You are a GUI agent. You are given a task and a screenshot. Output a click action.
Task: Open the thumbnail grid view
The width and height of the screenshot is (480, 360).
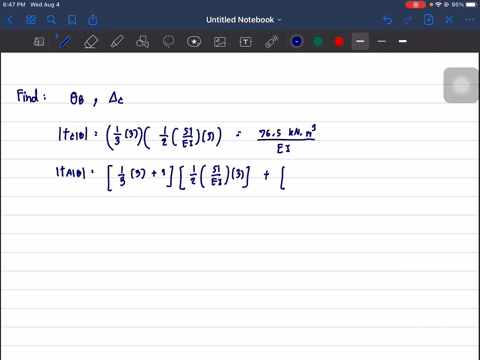(31, 20)
